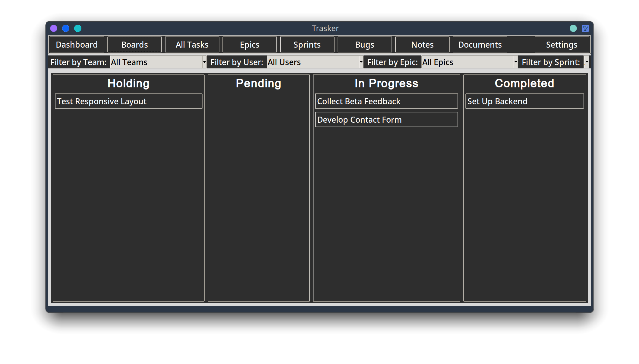Open the Sprints view

coord(307,44)
